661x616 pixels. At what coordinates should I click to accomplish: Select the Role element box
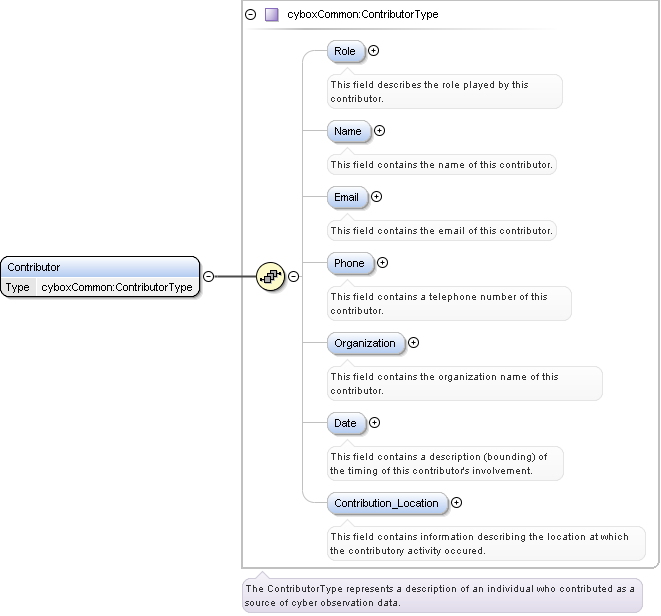pos(345,51)
